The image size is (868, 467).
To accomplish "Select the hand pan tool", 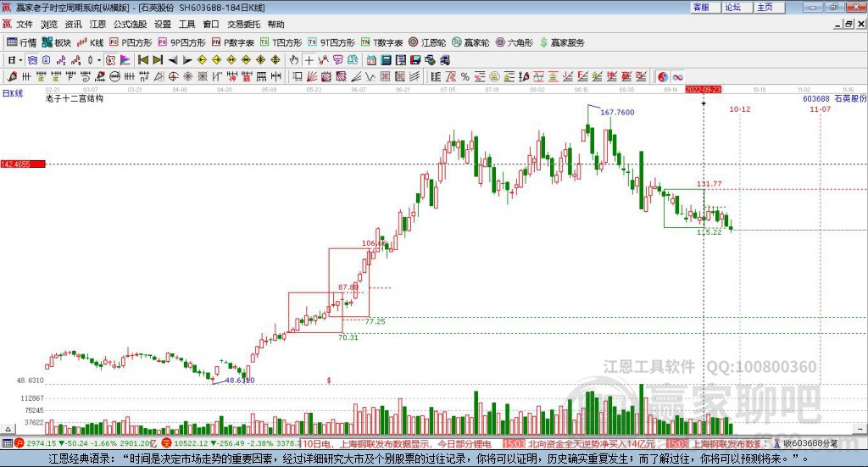I will (293, 60).
